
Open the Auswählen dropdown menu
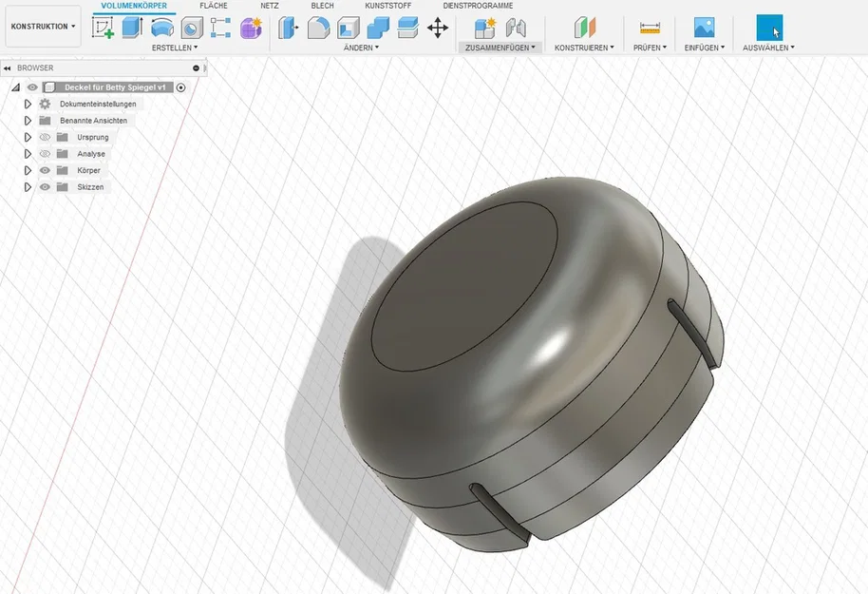[768, 48]
